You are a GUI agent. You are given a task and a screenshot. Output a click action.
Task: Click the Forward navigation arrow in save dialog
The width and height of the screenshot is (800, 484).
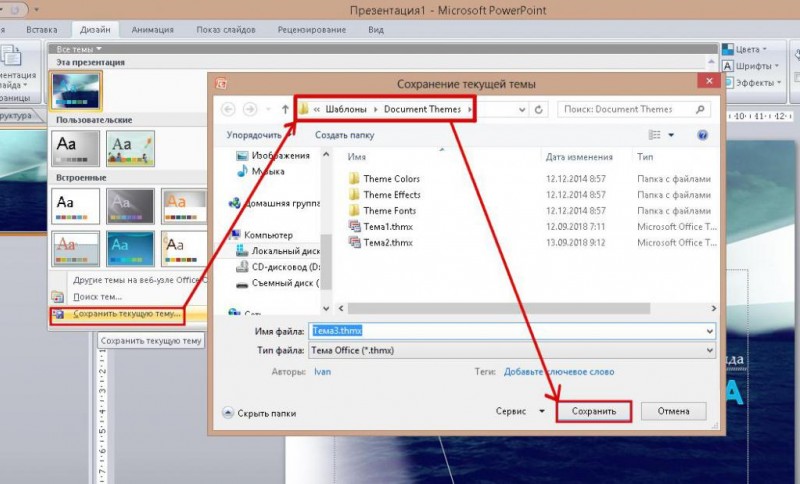(250, 109)
